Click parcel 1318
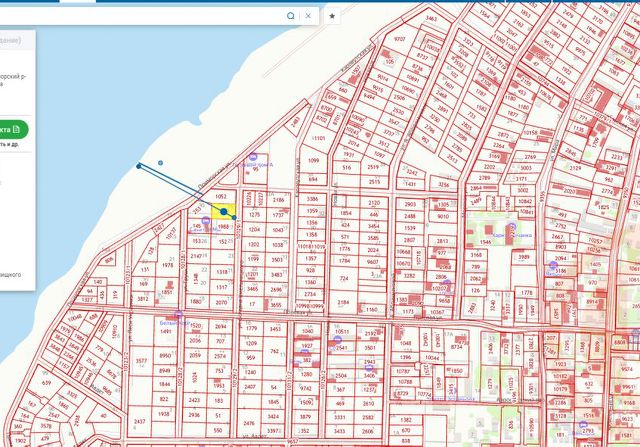Screen dimensions: 640x447 [222, 272]
